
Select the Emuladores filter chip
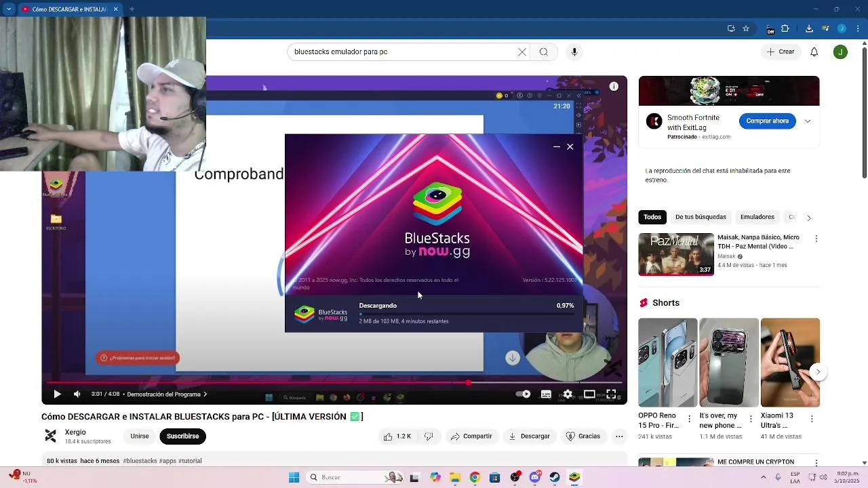(757, 218)
